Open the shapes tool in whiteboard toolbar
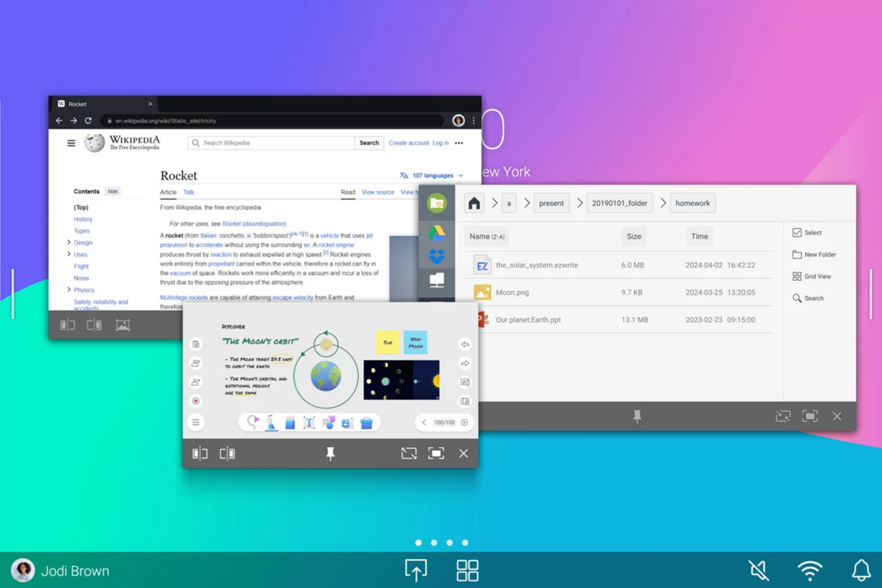Viewport: 882px width, 588px height. [x=329, y=423]
